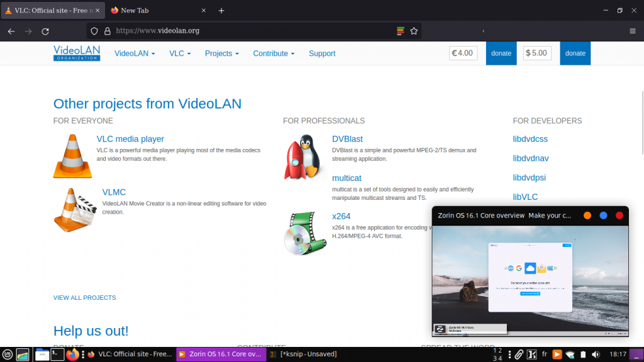Reload the videolan.org page

(x=45, y=31)
